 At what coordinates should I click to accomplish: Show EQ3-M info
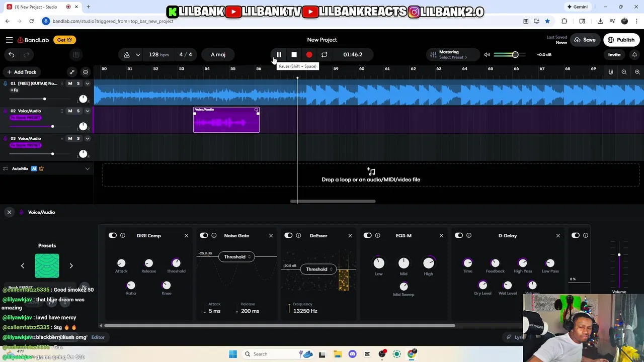coord(378,235)
